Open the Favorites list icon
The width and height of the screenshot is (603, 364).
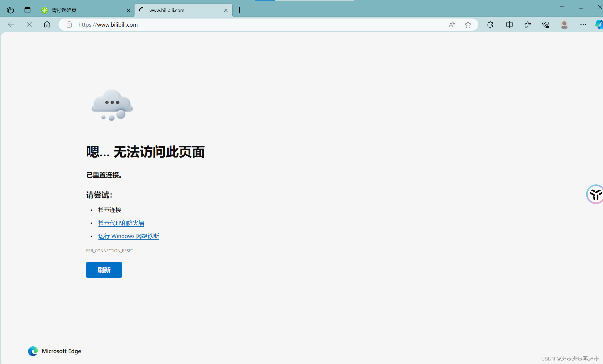pos(527,24)
